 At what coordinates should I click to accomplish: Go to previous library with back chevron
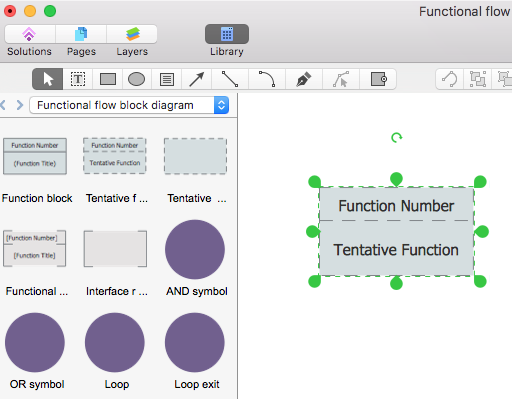(3, 105)
